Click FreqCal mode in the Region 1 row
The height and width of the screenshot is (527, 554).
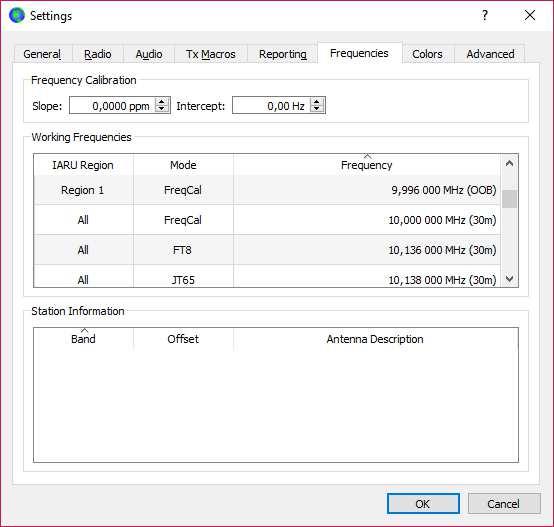[183, 190]
